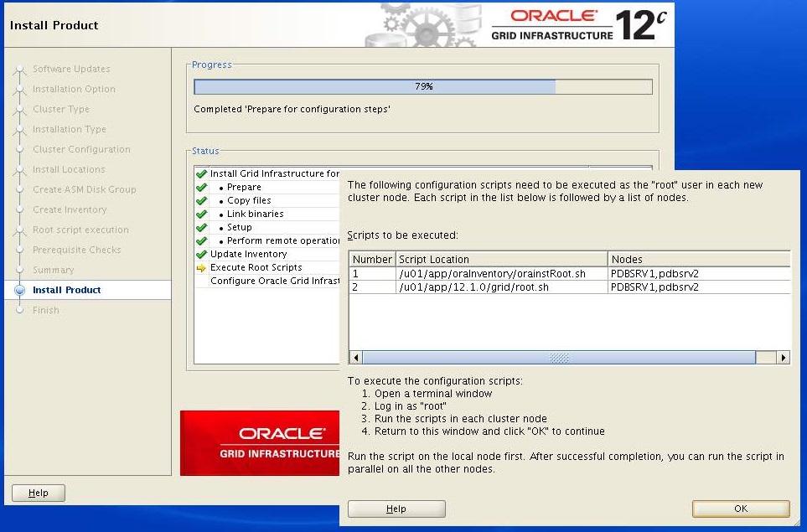Click the scroll right arrow in the scripts table

pos(783,357)
